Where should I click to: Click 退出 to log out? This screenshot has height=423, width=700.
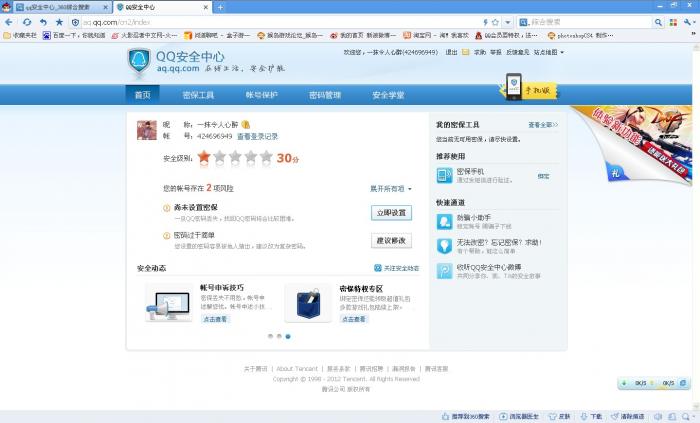point(451,52)
